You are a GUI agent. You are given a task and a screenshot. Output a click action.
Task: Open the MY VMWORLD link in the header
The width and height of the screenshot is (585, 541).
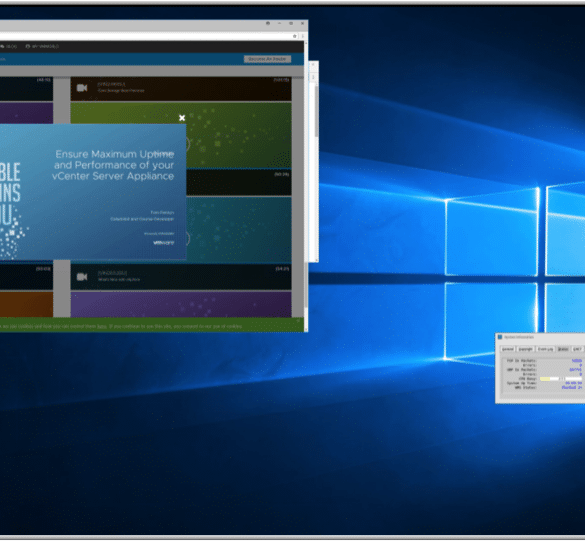click(42, 46)
